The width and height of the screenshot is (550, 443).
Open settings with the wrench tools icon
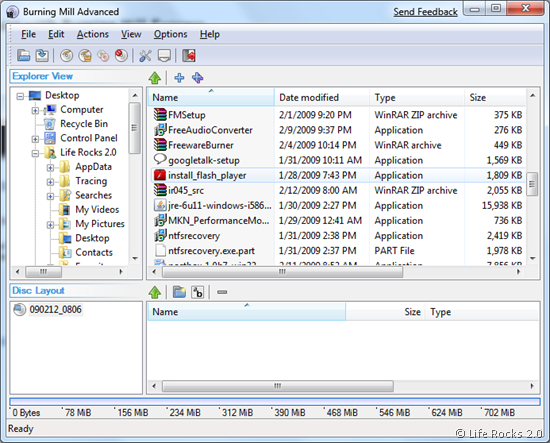point(145,55)
